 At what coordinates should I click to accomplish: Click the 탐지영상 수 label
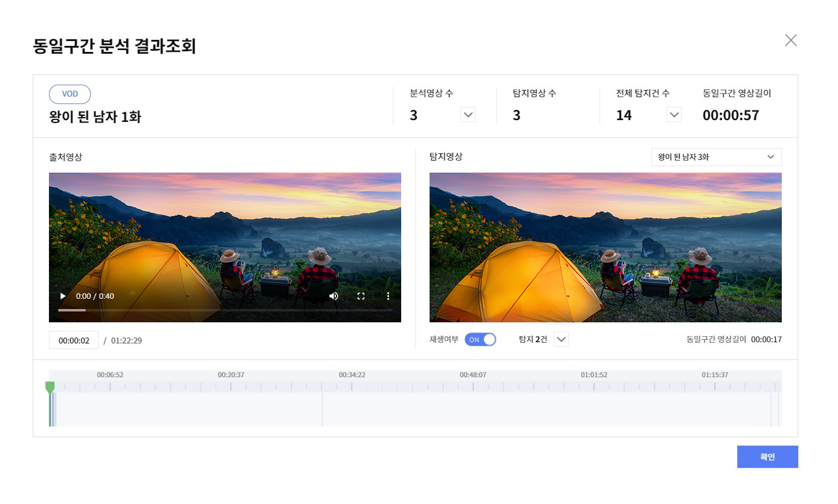(535, 93)
